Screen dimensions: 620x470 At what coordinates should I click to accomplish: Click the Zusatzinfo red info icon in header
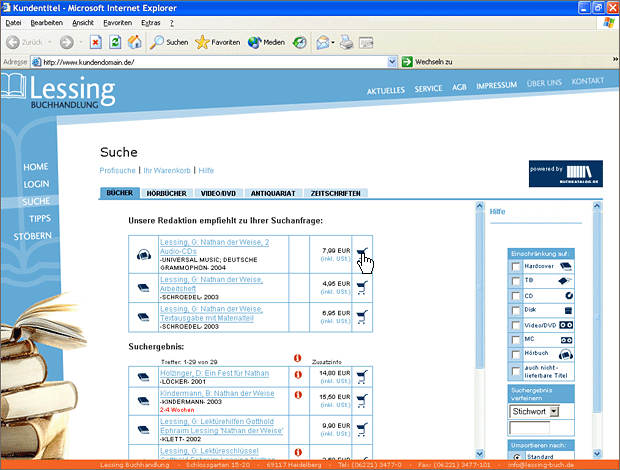297,358
